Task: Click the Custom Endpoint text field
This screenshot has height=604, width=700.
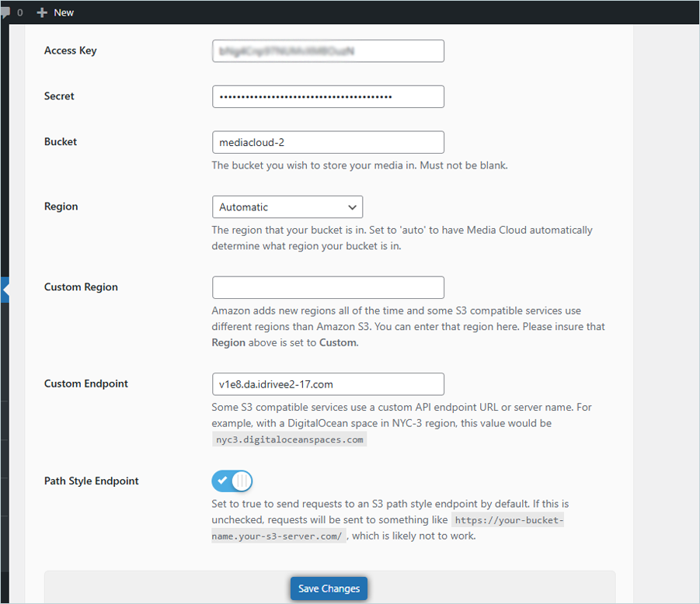Action: 327,384
